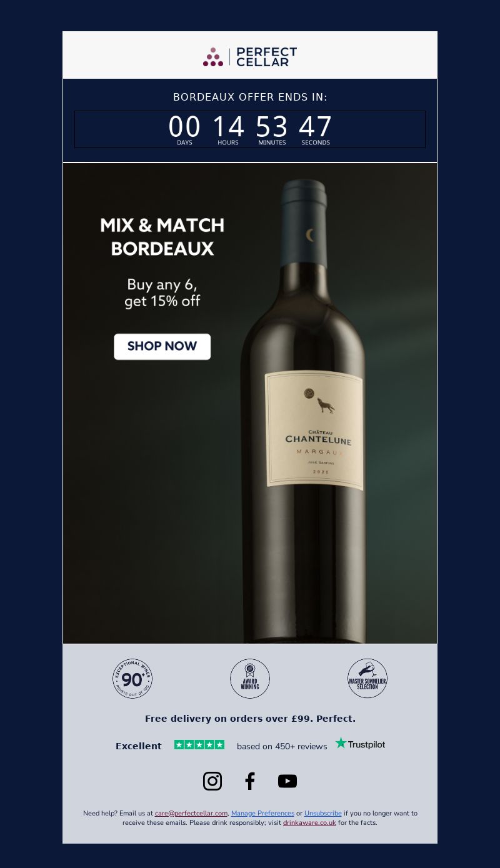The height and width of the screenshot is (868, 500).
Task: Click the Master Sommelier Selection badge
Action: click(x=367, y=679)
